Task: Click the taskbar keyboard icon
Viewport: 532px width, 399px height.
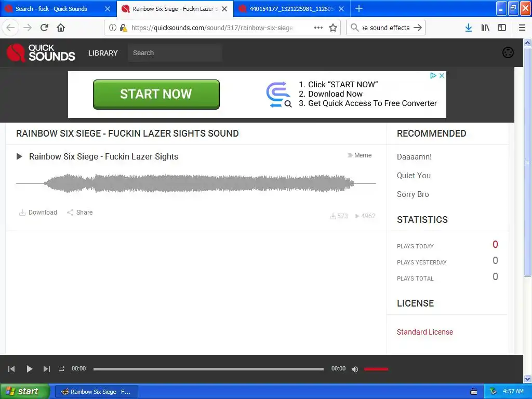Action: pos(474,392)
